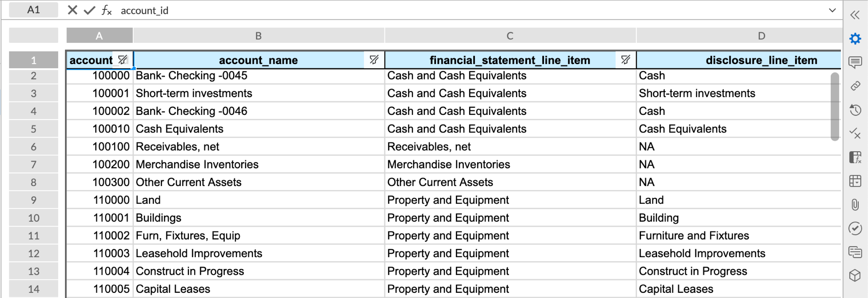
Task: Click NA in the Merchandise Inventories row
Action: (x=739, y=164)
